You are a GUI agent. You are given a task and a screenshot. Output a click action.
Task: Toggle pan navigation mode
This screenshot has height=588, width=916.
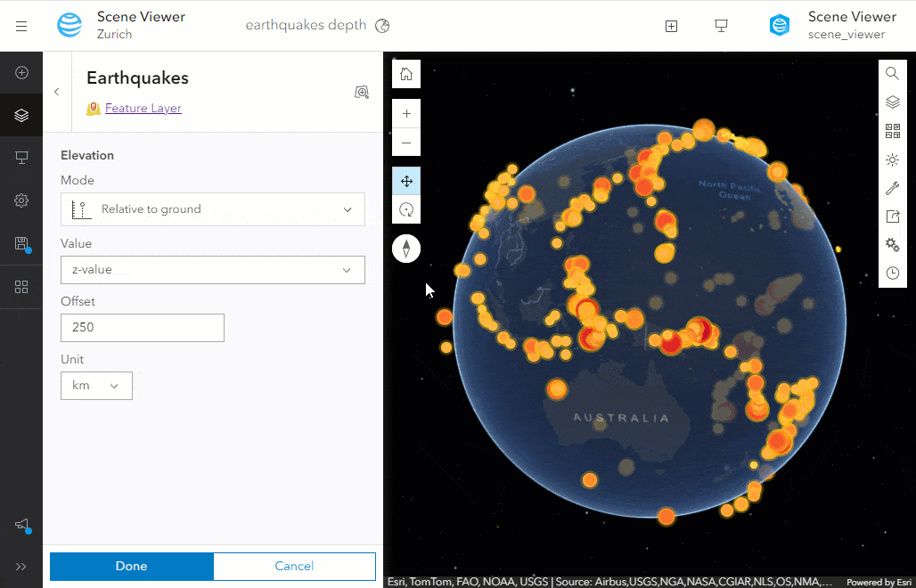coord(406,180)
